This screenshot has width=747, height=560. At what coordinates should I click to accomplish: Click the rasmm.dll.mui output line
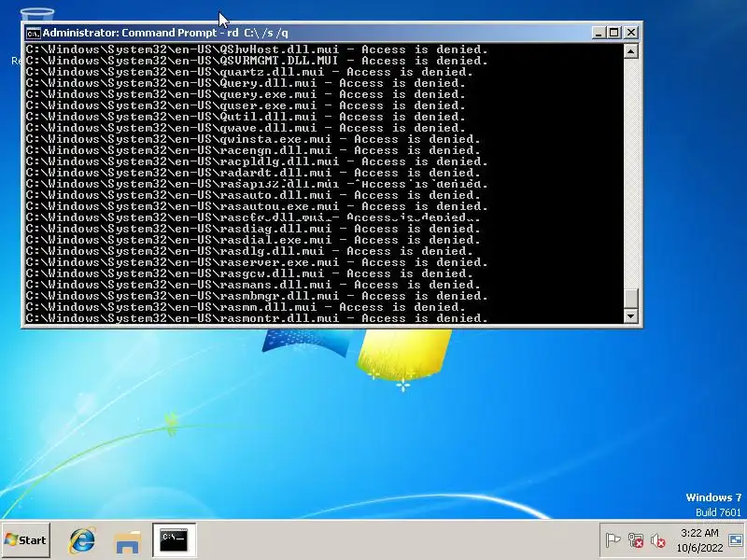(246, 307)
